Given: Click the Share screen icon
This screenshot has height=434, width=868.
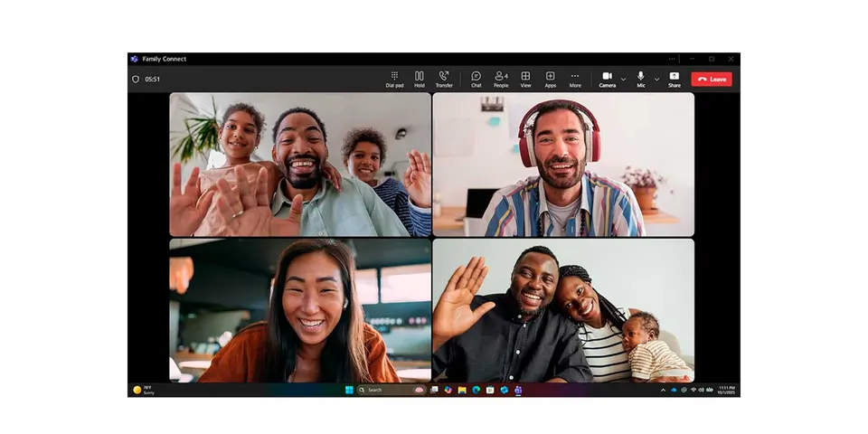Looking at the screenshot, I should tap(675, 80).
